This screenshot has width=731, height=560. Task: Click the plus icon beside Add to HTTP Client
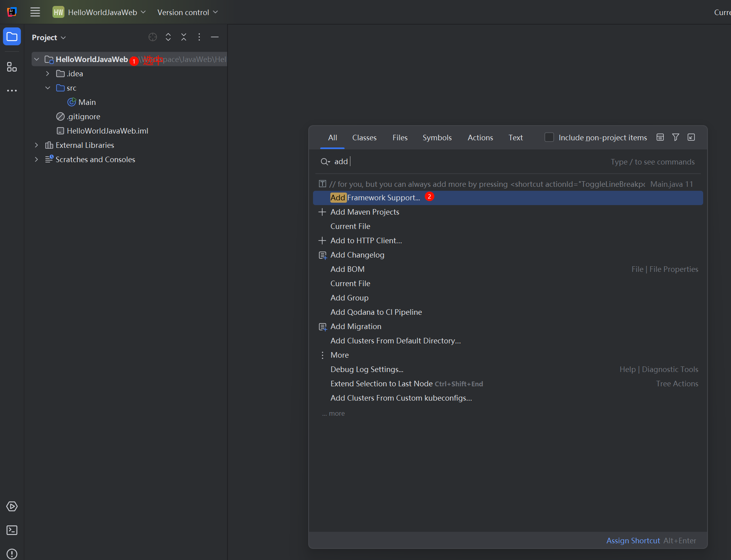pos(323,240)
